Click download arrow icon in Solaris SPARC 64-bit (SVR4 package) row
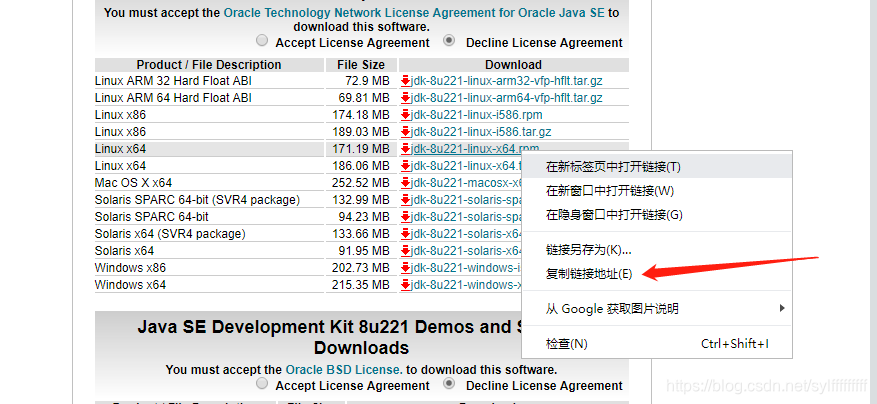 tap(406, 200)
